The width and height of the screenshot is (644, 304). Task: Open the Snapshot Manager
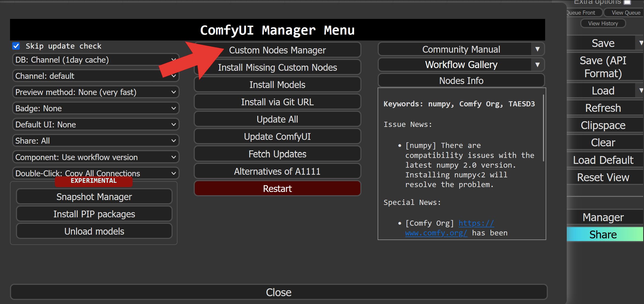(94, 197)
